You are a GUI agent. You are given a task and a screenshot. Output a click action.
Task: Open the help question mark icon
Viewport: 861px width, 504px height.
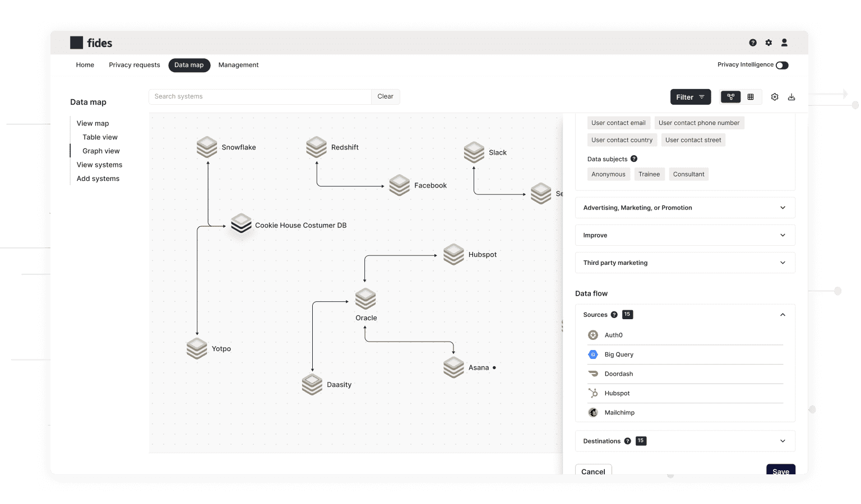point(753,43)
